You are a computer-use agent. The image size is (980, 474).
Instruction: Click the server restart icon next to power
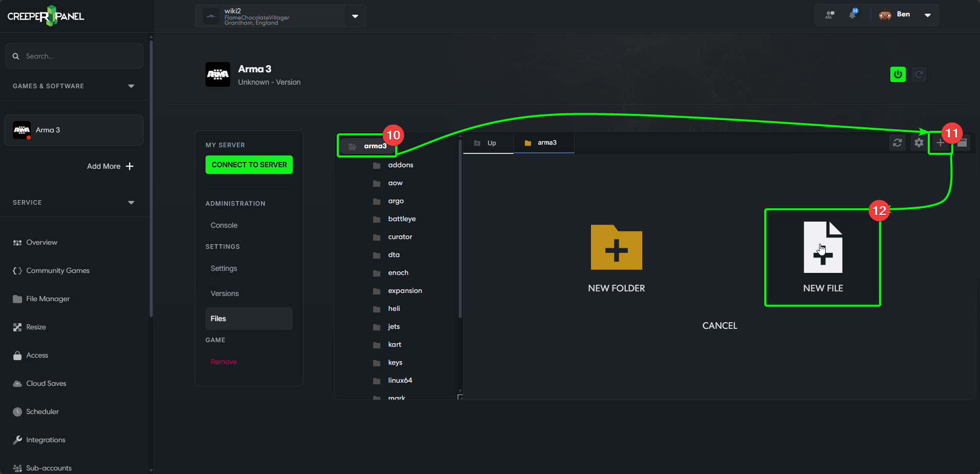919,74
